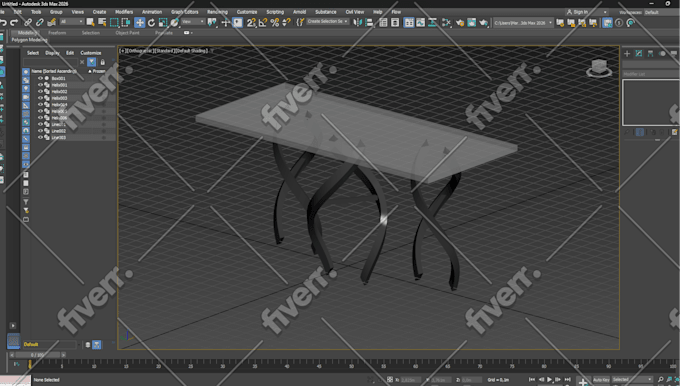Select Helix002 in the Scene Explorer list
Screen dimensions: 680x386
pyautogui.click(x=59, y=92)
